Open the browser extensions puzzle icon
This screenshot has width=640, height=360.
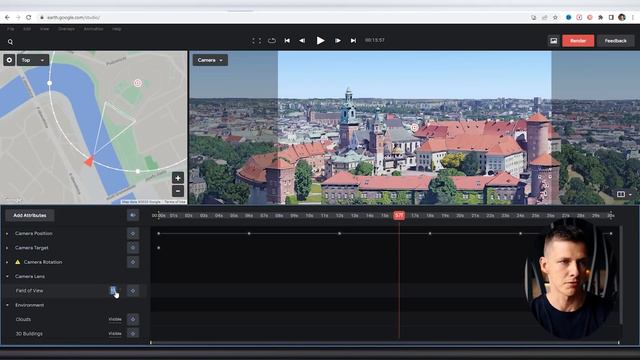click(600, 18)
